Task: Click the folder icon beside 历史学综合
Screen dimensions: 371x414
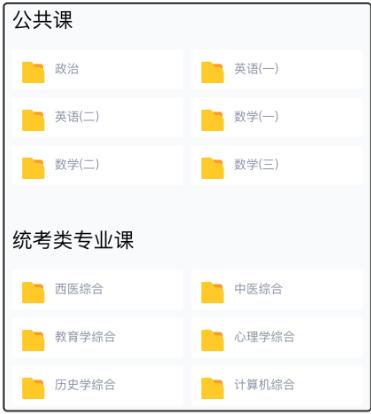Action: coord(33,388)
